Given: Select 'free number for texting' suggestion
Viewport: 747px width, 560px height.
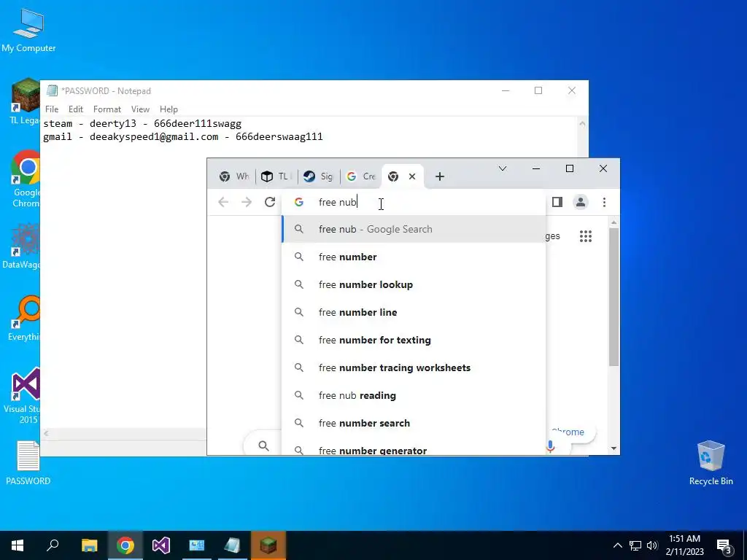Looking at the screenshot, I should [x=414, y=340].
